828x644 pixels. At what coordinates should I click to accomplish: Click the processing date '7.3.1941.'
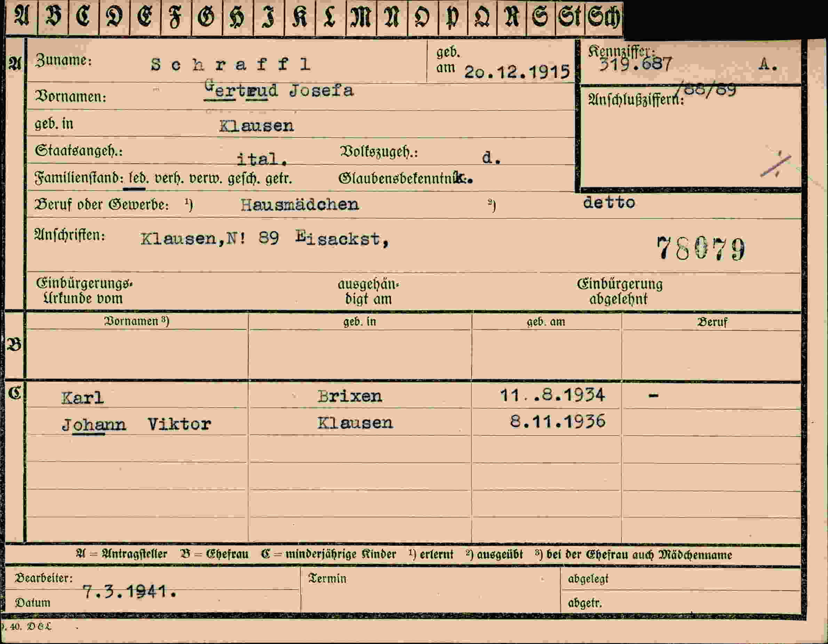click(x=130, y=592)
